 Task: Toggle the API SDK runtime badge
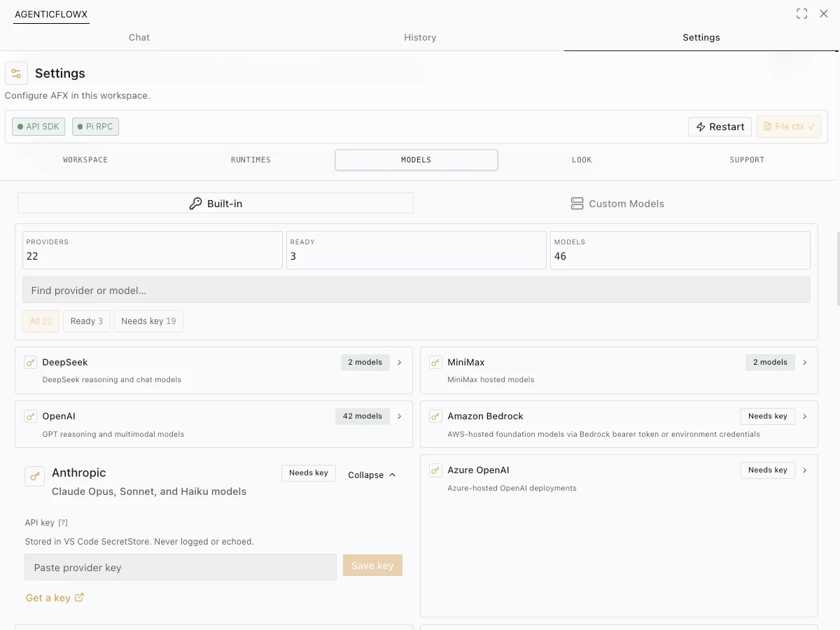(x=38, y=127)
